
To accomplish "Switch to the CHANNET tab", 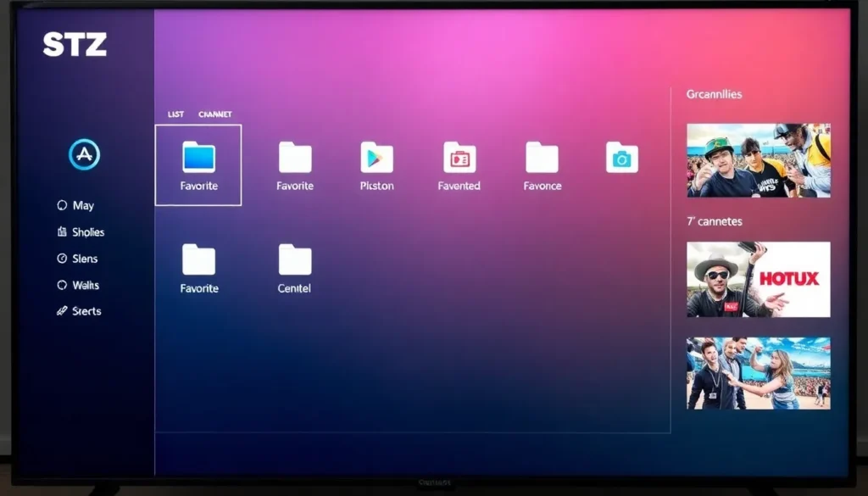I will point(214,114).
